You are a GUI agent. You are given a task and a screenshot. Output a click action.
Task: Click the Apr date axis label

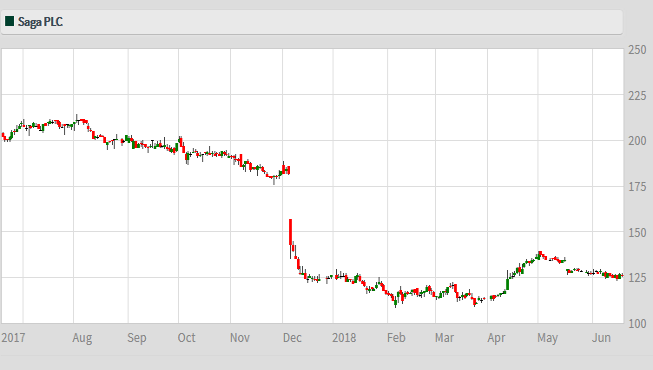tap(496, 338)
